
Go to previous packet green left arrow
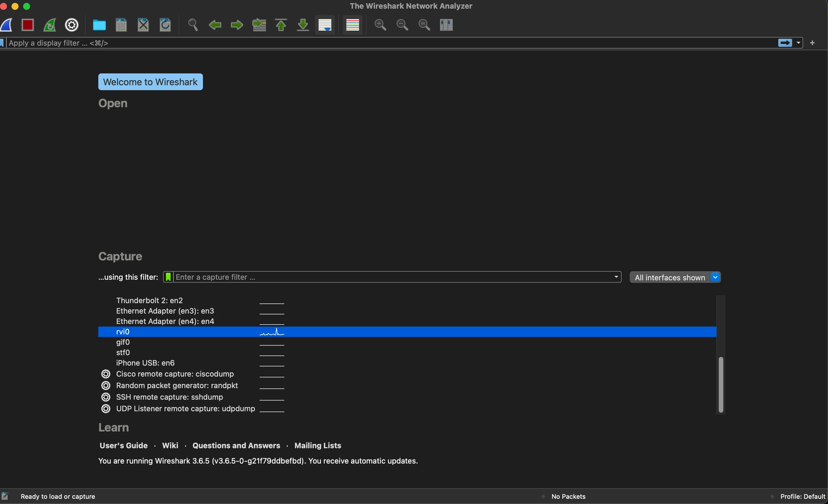[215, 25]
